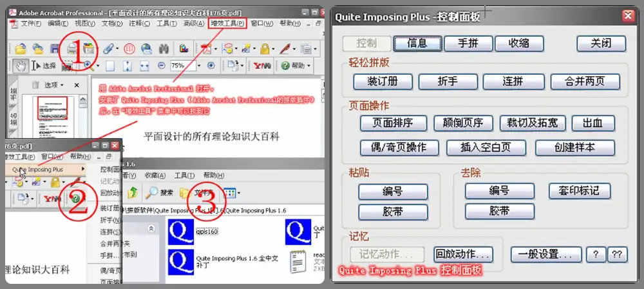Open 增效工具(P) menu in main Acrobat window
Screen dimensions: 644x289
pos(227,23)
